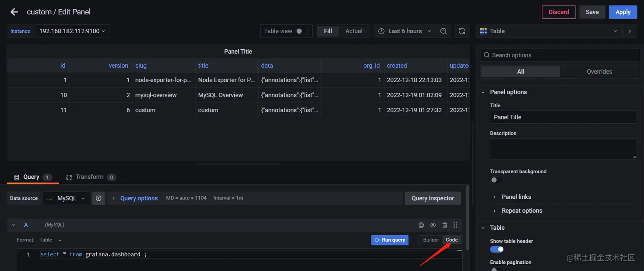Sort by title column header

203,66
